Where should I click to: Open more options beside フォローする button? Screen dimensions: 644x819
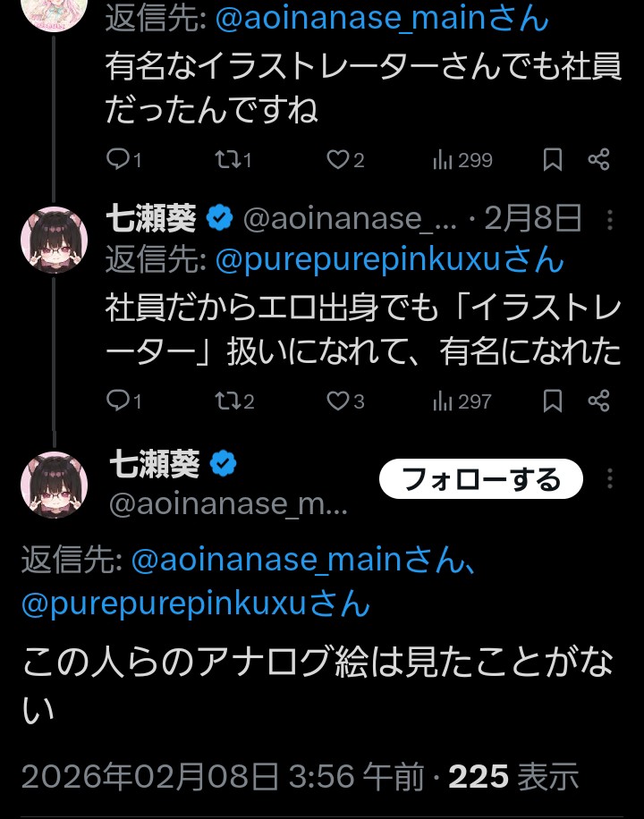click(610, 479)
